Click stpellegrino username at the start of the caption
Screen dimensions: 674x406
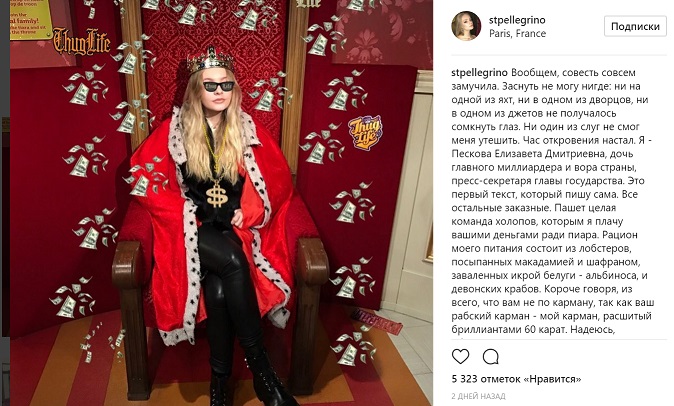479,73
